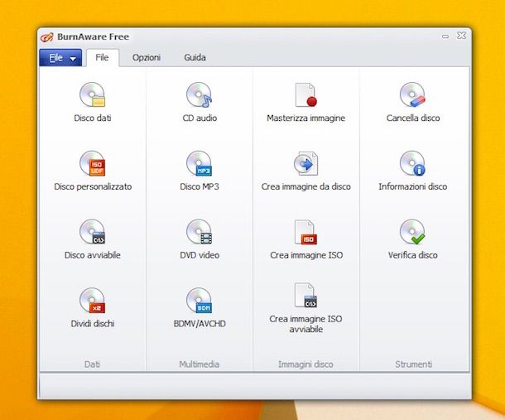
Task: Start the CD audio project icon
Action: (x=199, y=94)
